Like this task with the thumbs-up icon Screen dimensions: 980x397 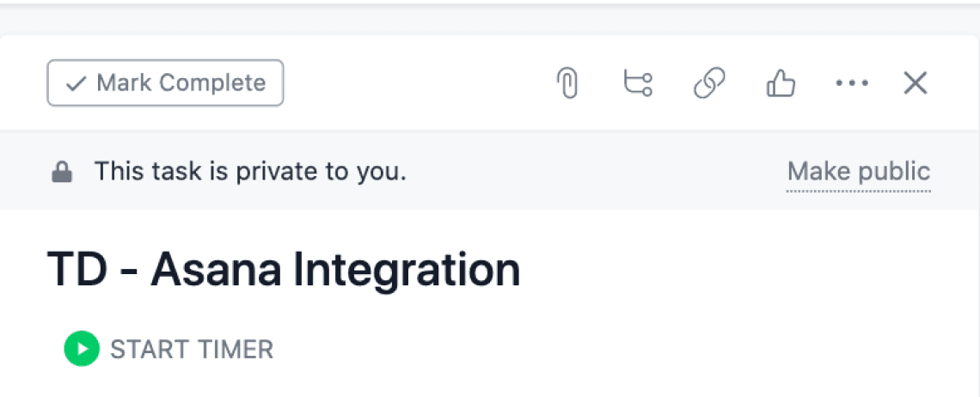780,83
